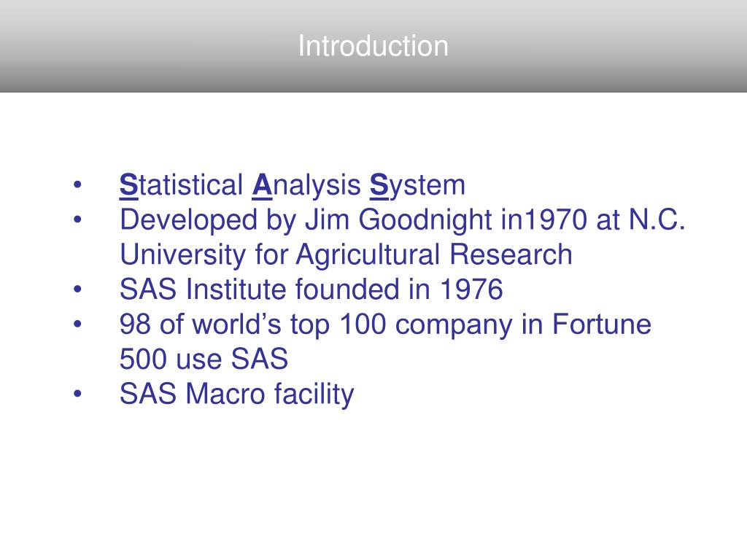The width and height of the screenshot is (747, 560).
Task: Select the year "1976"
Action: pyautogui.click(x=471, y=289)
